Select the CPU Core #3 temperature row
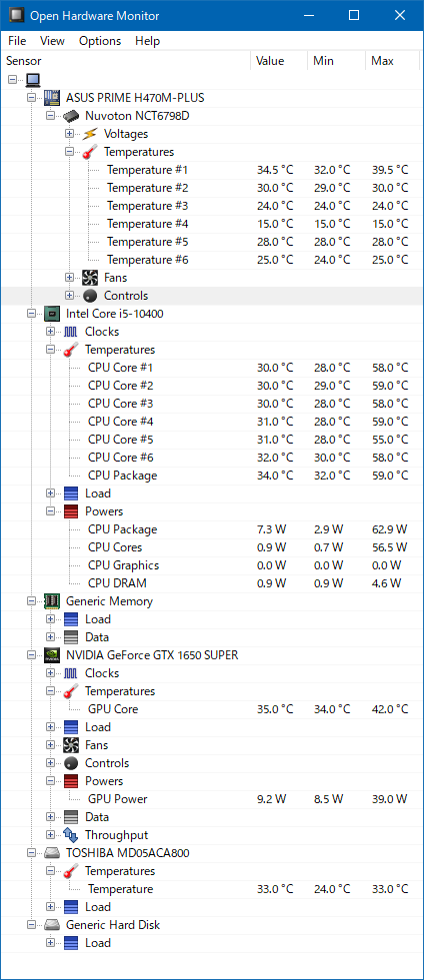Viewport: 424px width, 980px height. (x=211, y=404)
